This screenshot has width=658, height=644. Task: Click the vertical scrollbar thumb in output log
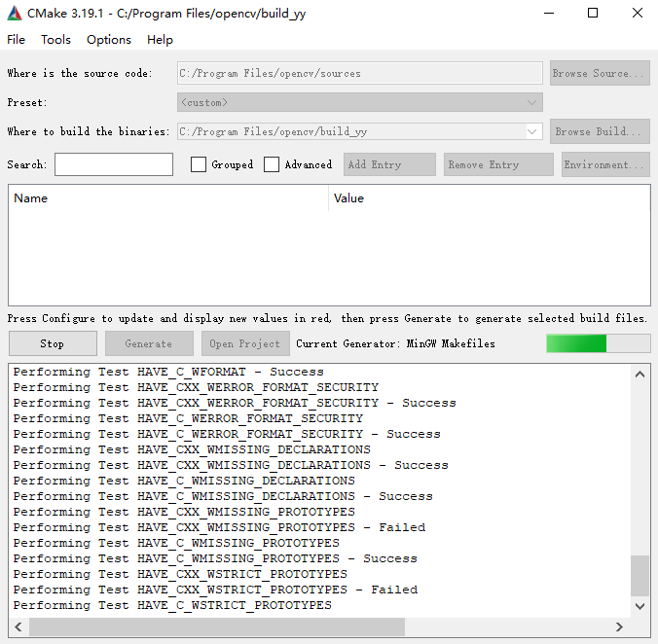[x=640, y=575]
